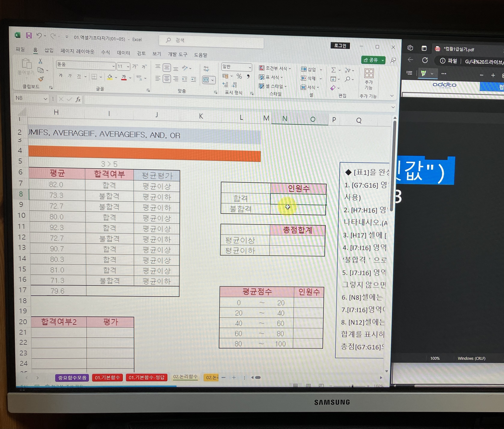Select the Cut scissors icon

[x=41, y=61]
